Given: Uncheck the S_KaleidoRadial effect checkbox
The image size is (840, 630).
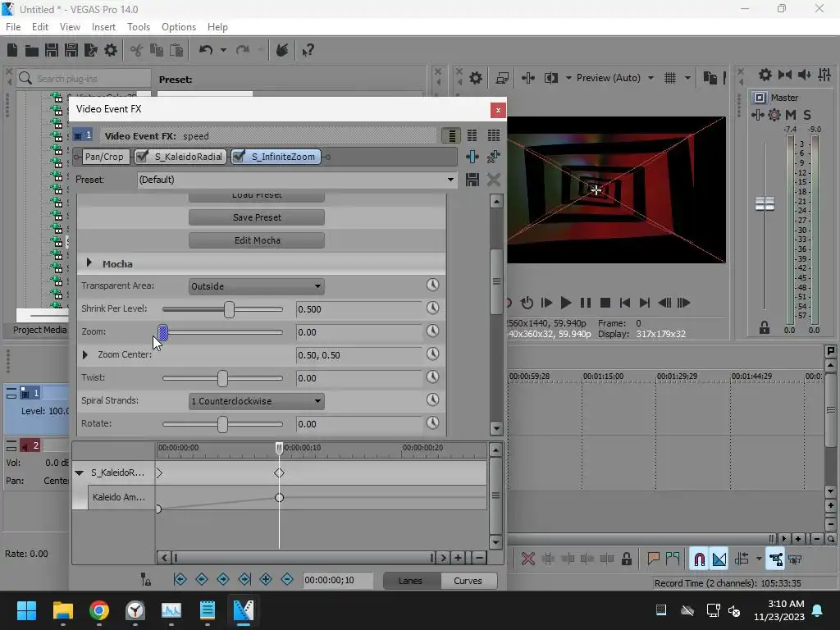Looking at the screenshot, I should pyautogui.click(x=142, y=156).
